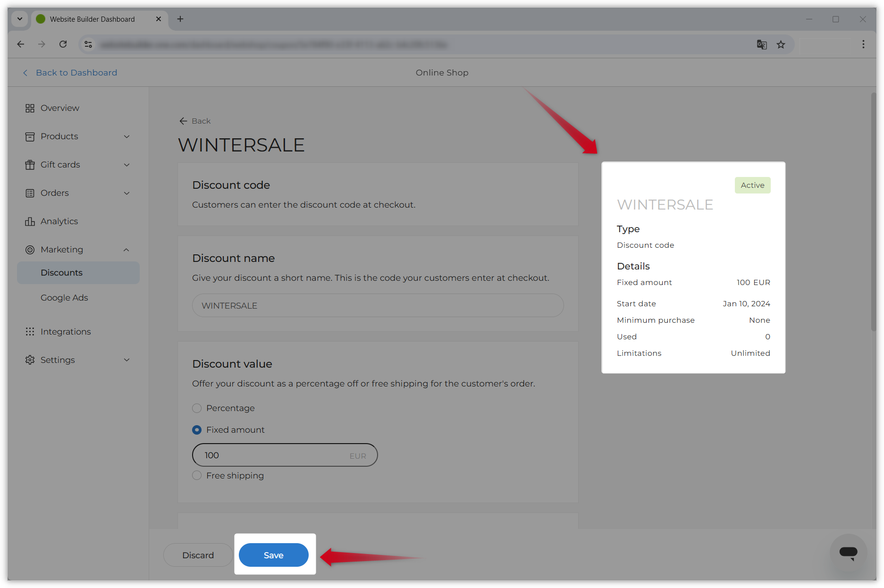Expand the Products submenu chevron
The height and width of the screenshot is (588, 884).
(x=126, y=136)
